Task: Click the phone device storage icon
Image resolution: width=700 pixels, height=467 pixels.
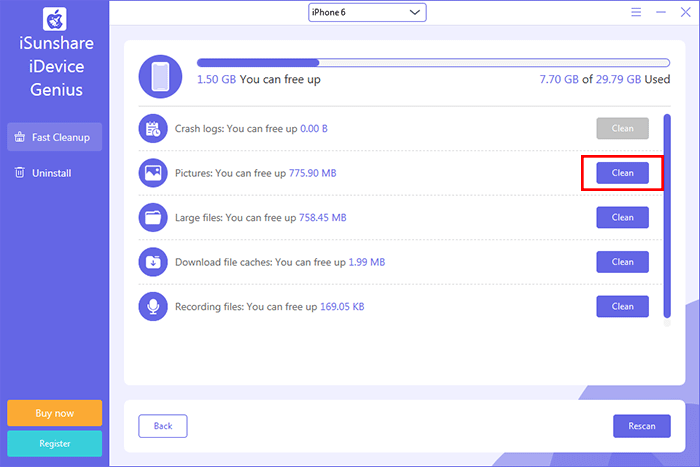Action: click(x=160, y=76)
